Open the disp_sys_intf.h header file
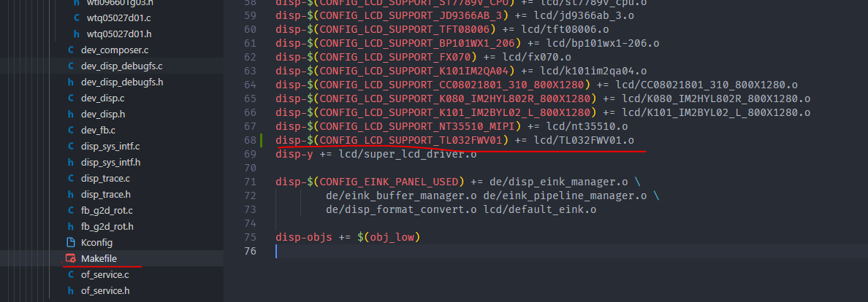Image resolution: width=868 pixels, height=302 pixels. 110,162
